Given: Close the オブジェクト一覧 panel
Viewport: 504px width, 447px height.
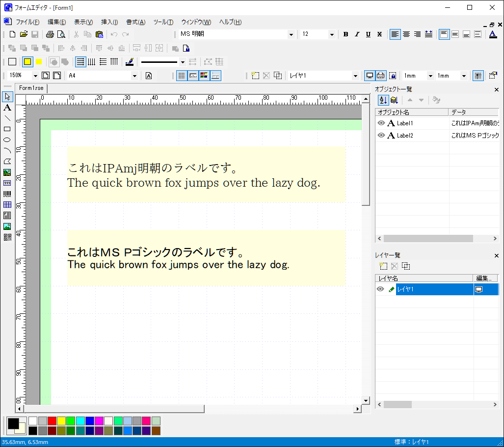Looking at the screenshot, I should [497, 89].
